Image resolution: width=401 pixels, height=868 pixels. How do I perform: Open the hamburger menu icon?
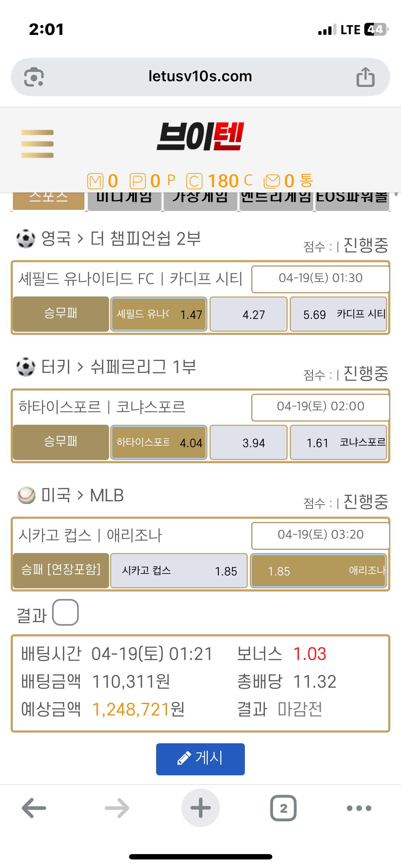click(x=37, y=144)
